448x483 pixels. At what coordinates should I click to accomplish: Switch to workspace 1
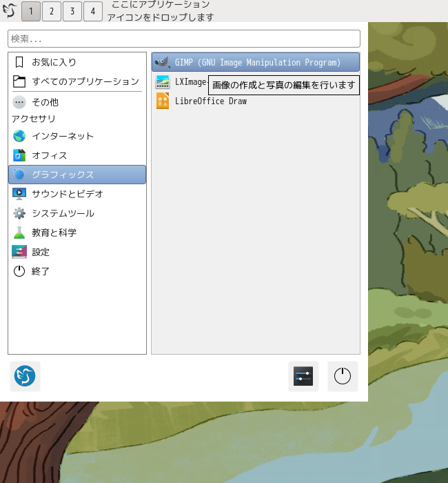tap(31, 12)
